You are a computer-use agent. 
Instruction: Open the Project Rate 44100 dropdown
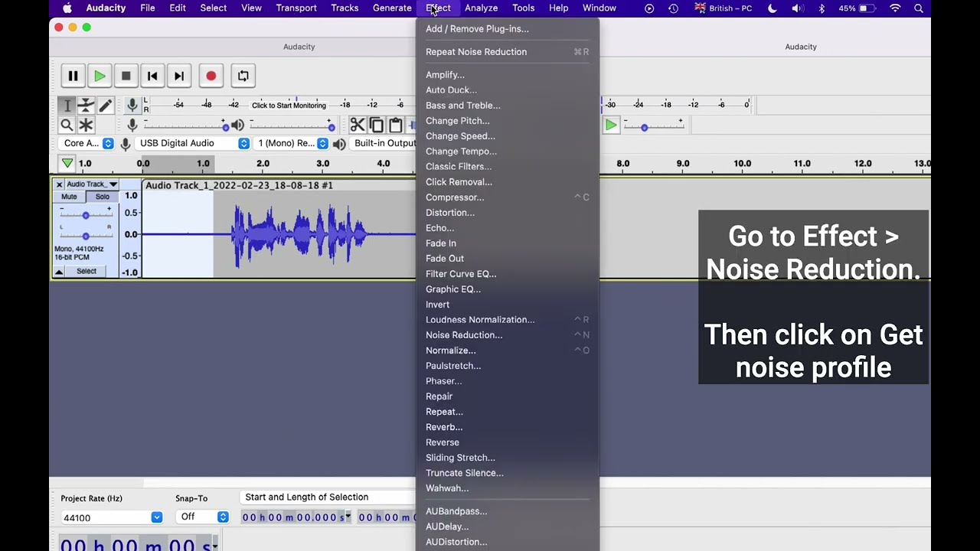pos(111,517)
